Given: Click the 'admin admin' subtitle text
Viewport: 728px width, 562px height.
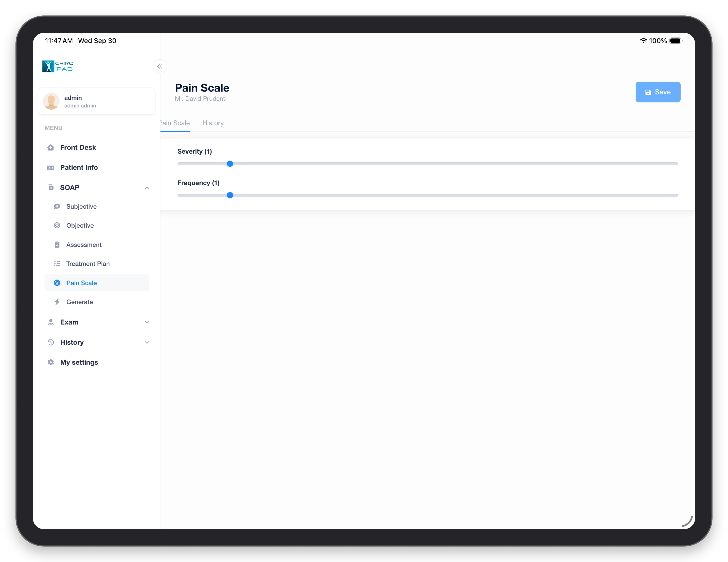Looking at the screenshot, I should pos(80,106).
